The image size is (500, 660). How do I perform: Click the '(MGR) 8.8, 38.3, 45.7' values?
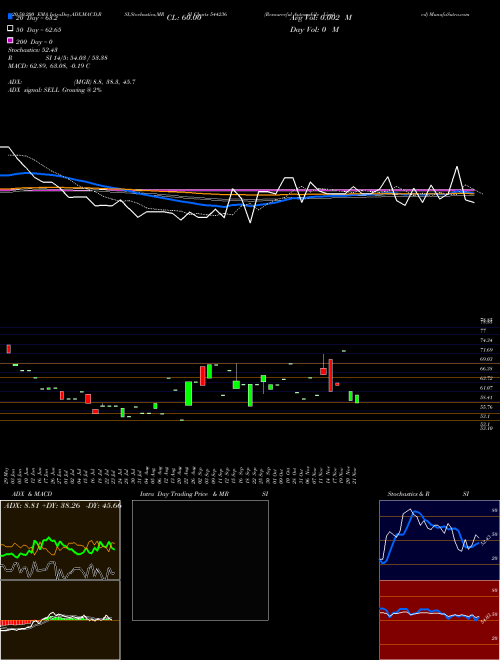[104, 82]
